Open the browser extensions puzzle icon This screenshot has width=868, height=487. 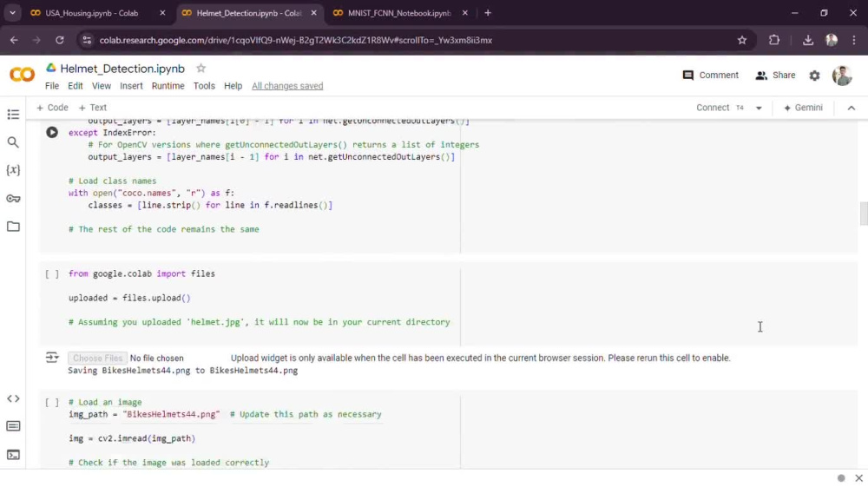pos(774,40)
